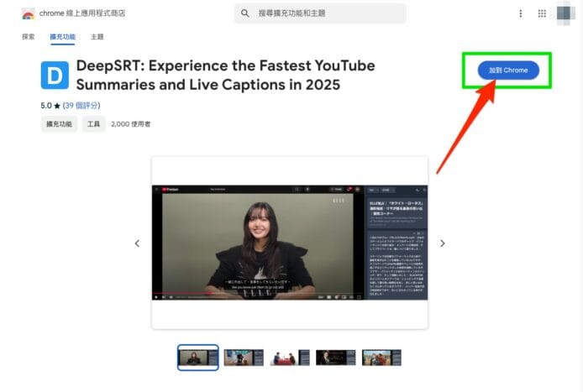Show next screenshot with right arrow
The image size is (583, 392).
click(443, 243)
